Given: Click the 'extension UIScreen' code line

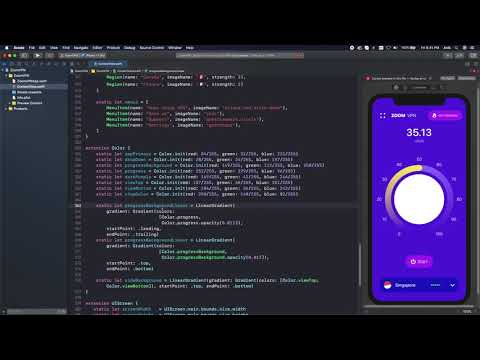Looking at the screenshot, I should click(112, 303).
